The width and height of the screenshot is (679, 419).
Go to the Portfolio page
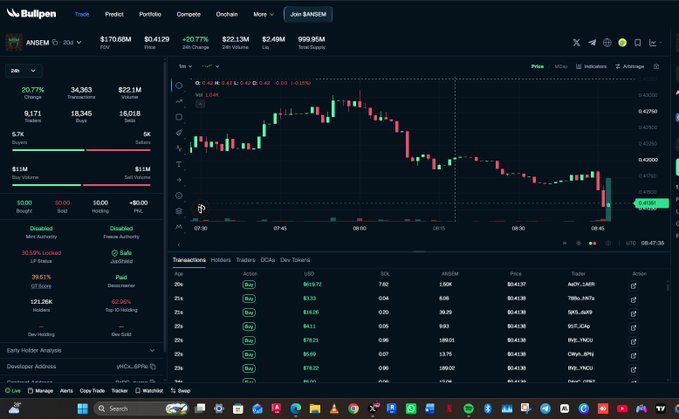coord(150,14)
